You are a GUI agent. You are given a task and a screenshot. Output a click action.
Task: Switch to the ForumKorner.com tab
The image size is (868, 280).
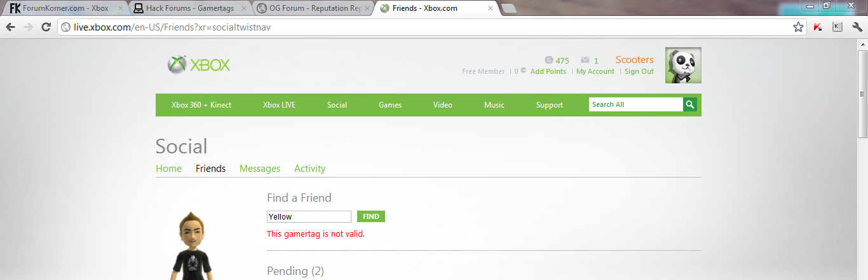click(65, 8)
